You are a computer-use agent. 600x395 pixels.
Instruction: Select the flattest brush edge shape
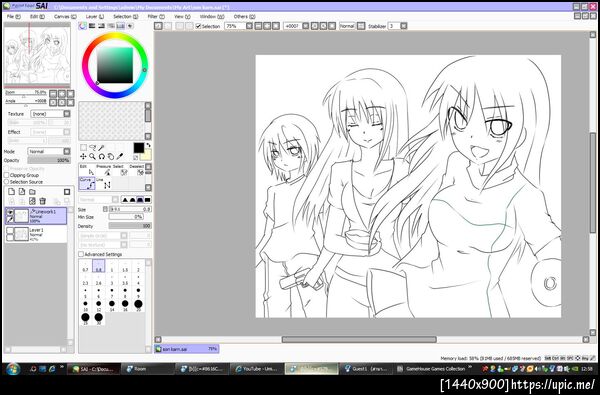(147, 199)
